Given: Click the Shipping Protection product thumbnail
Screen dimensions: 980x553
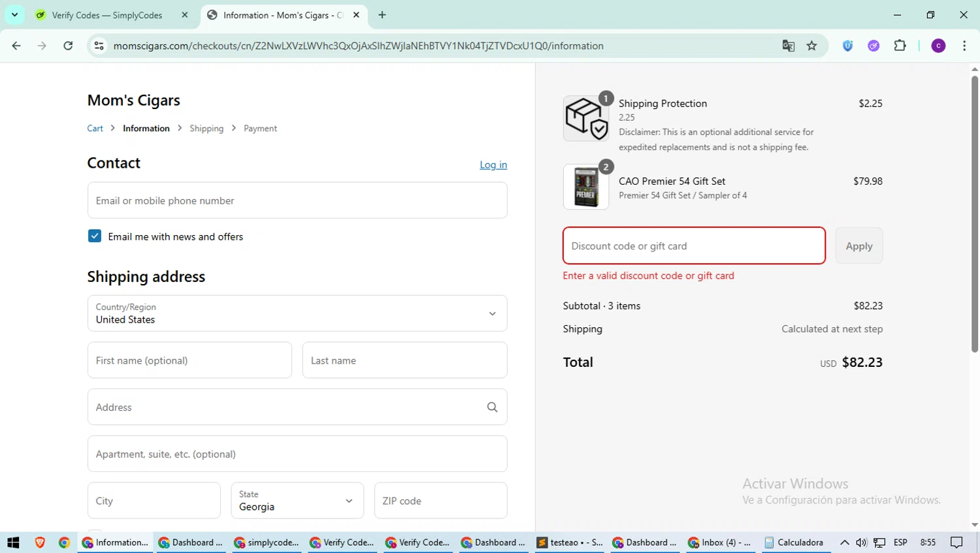Looking at the screenshot, I should (586, 118).
